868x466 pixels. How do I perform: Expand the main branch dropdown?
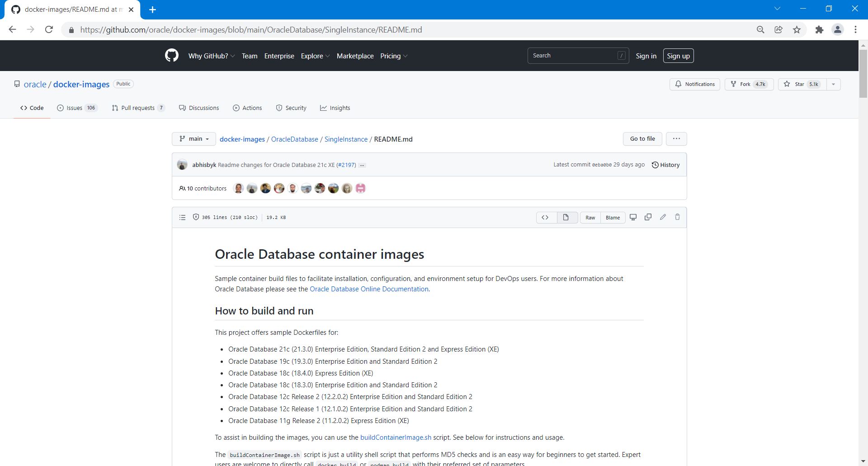pyautogui.click(x=194, y=139)
